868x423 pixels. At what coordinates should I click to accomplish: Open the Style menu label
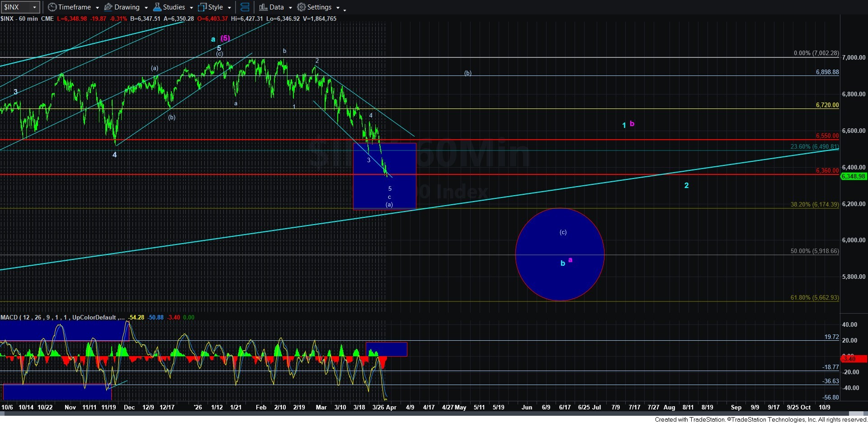click(216, 7)
